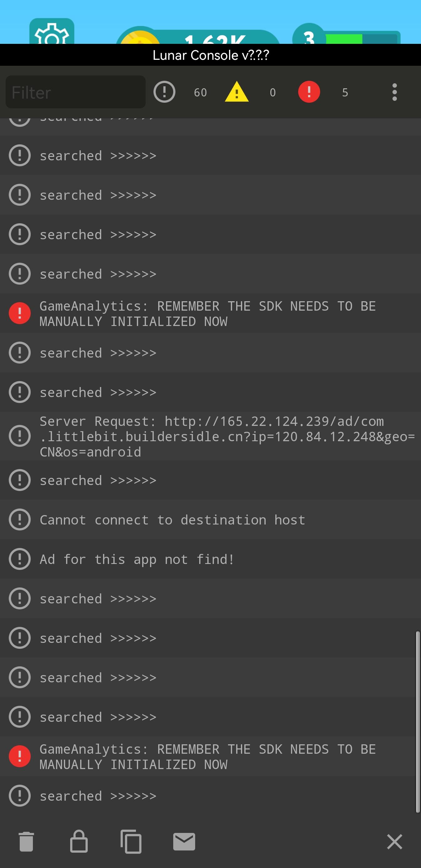This screenshot has height=868, width=421.
Task: Toggle the scroll lock padlock icon
Action: coord(79,842)
